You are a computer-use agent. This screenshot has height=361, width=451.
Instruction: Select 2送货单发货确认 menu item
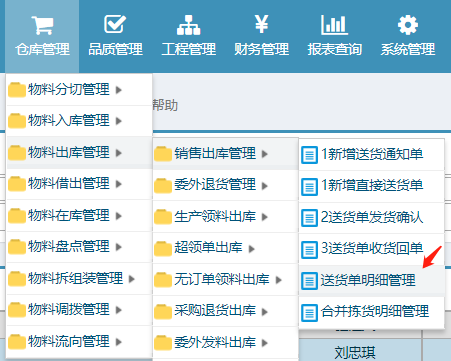pyautogui.click(x=372, y=218)
